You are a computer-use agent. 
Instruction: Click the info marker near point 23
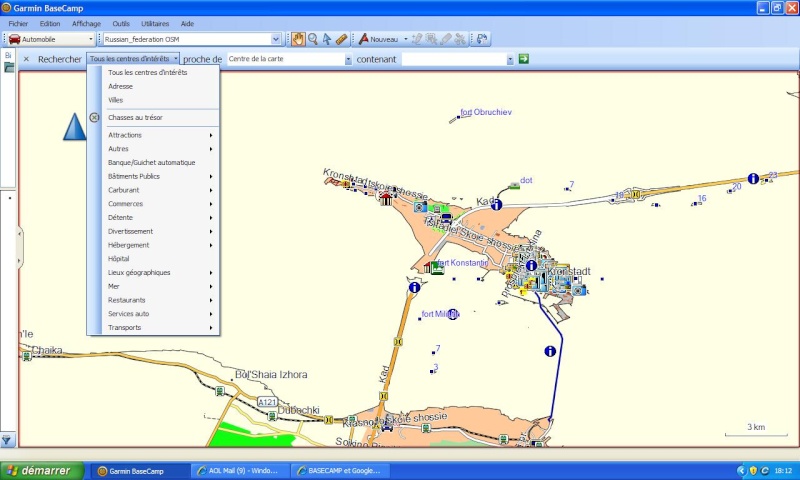pyautogui.click(x=753, y=179)
